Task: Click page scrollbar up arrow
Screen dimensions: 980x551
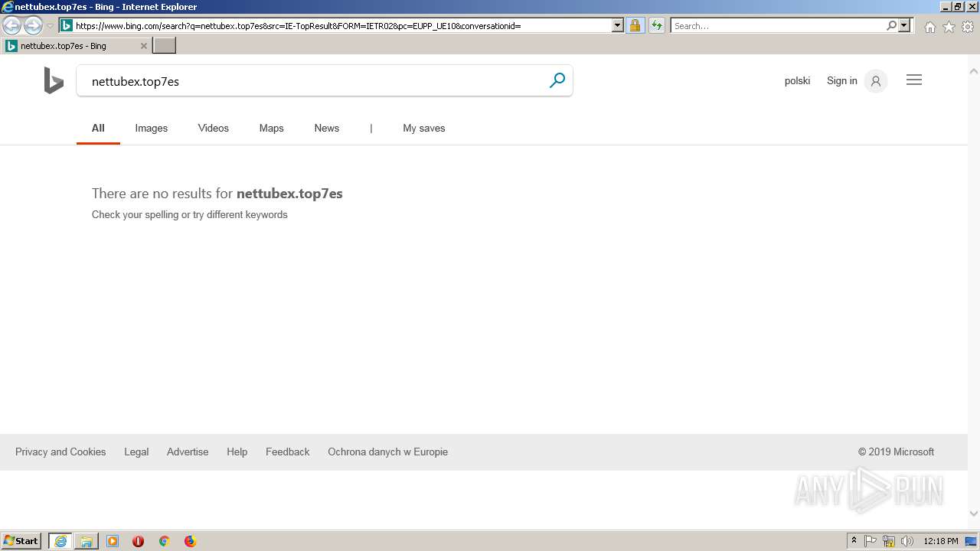Action: click(974, 71)
